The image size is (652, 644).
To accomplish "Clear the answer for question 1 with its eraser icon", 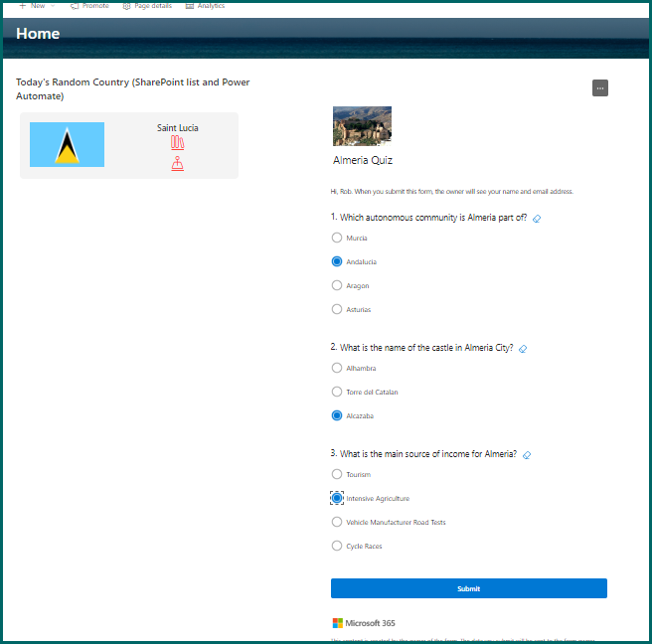I will [x=537, y=219].
